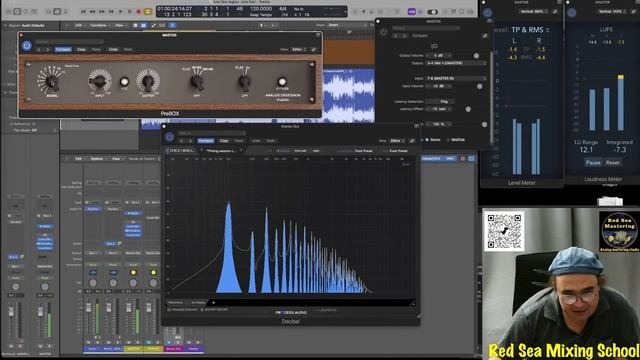Click the Fast Forward transport button
640x360 pixels.
coord(102,12)
